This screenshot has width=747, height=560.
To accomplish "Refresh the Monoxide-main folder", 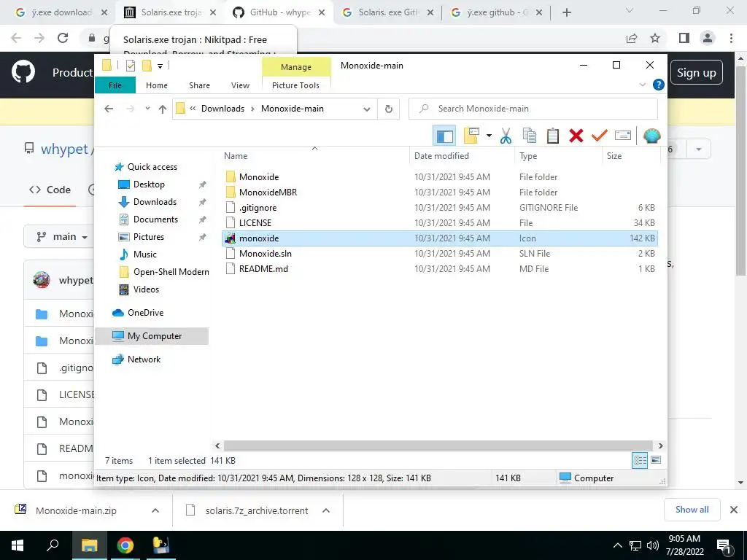I will point(389,109).
